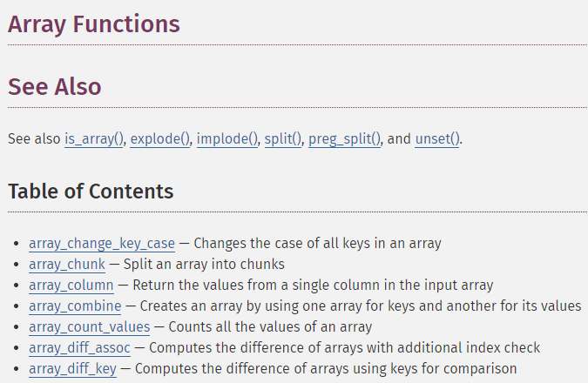Click the text 'Split an array into chunks'

[204, 265]
